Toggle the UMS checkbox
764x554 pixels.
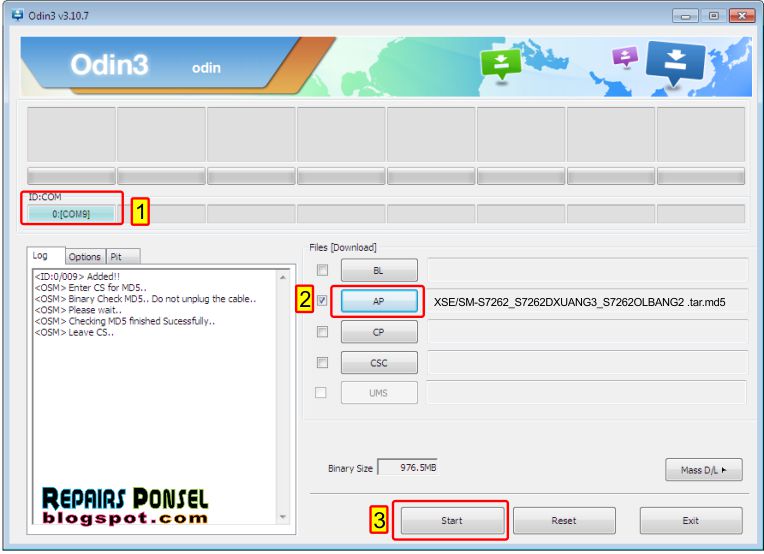(321, 392)
